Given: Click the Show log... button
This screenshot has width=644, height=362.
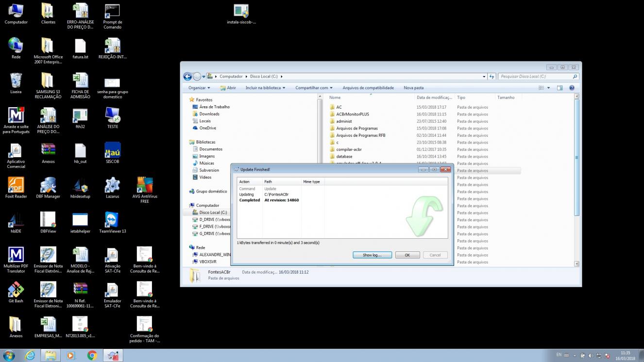Looking at the screenshot, I should pyautogui.click(x=372, y=255).
